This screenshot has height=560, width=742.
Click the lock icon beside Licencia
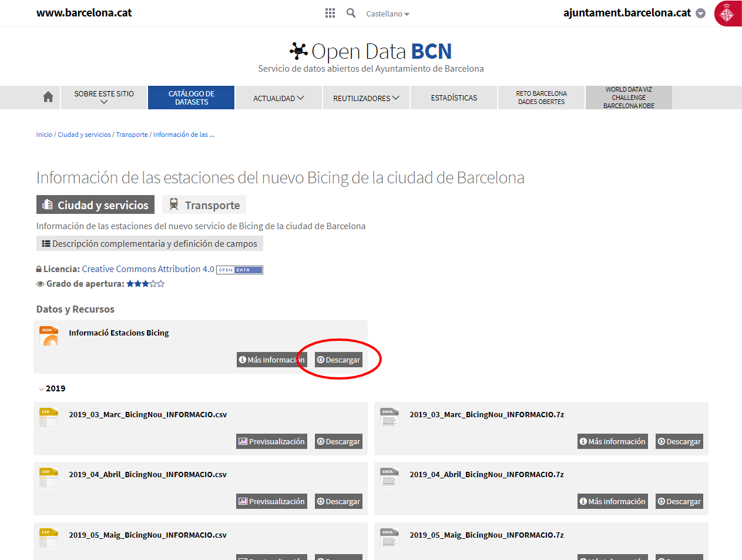click(x=39, y=269)
